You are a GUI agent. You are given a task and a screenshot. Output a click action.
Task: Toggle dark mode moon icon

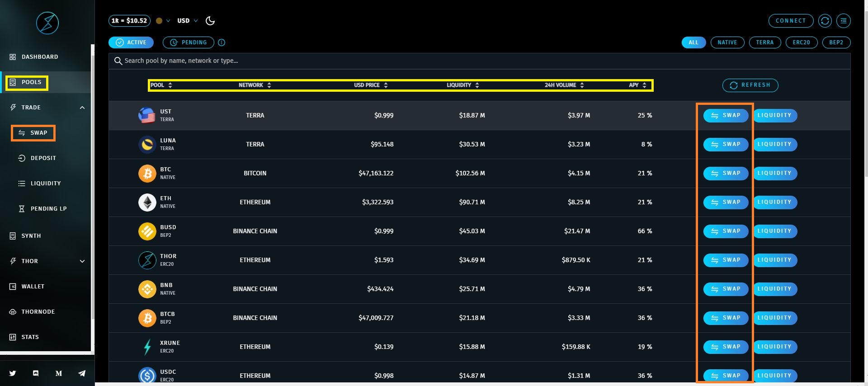(x=210, y=21)
